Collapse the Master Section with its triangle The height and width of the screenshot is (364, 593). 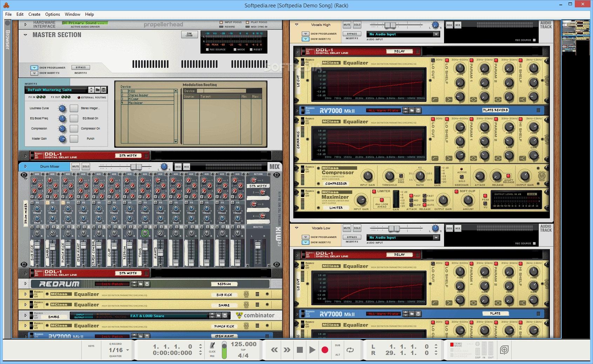click(25, 35)
